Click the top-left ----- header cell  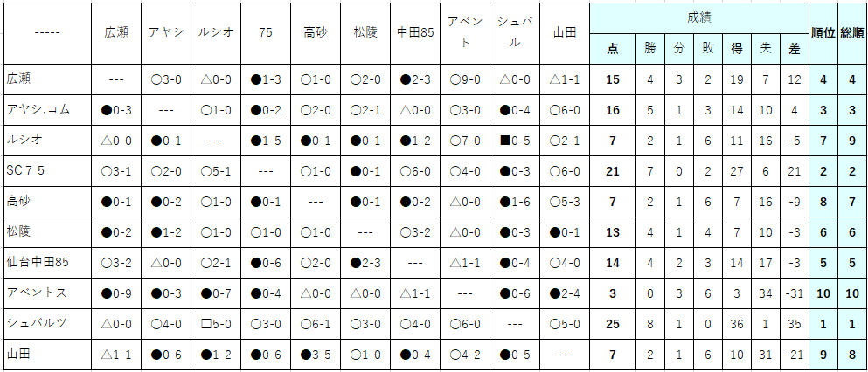pos(47,33)
